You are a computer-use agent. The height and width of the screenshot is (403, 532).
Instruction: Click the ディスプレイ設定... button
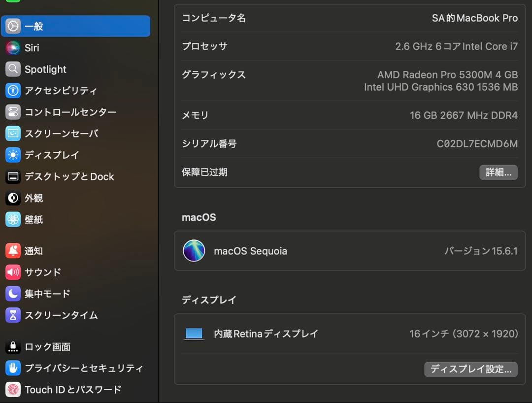[x=470, y=369]
